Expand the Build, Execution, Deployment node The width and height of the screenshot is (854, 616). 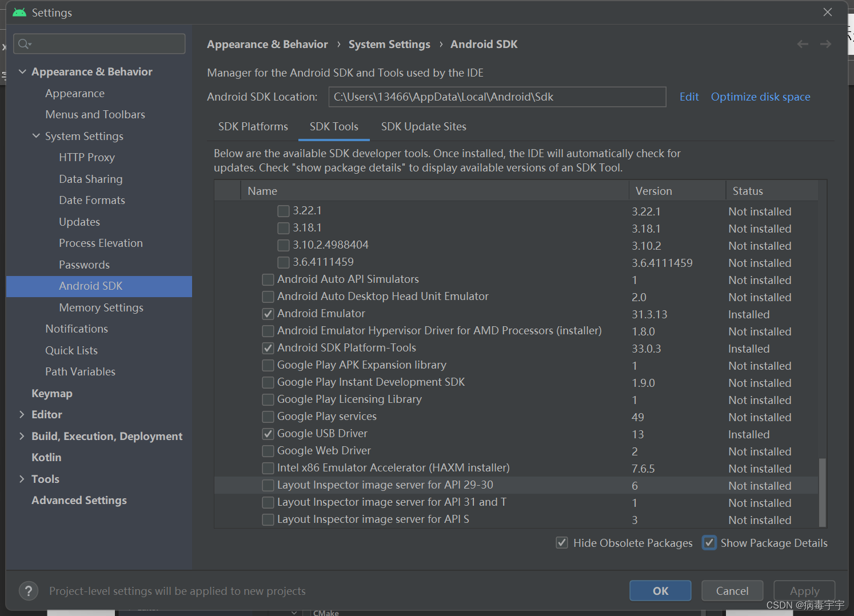22,436
